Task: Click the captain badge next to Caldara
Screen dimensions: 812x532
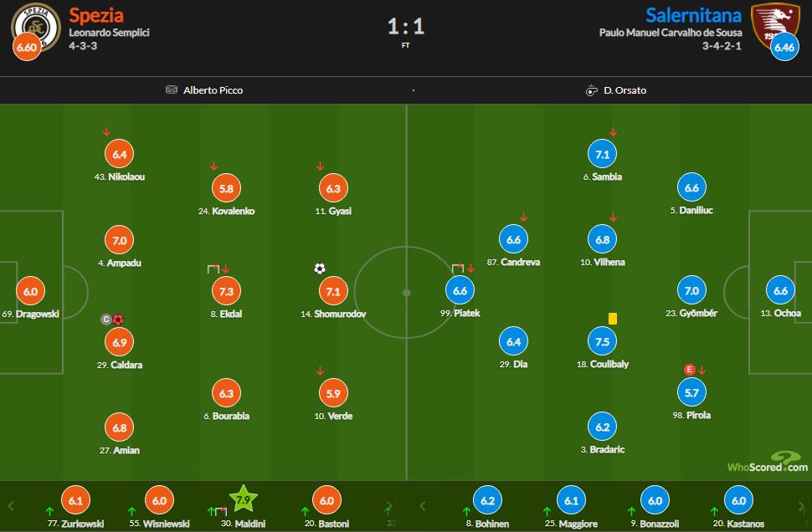Action: pos(106,320)
